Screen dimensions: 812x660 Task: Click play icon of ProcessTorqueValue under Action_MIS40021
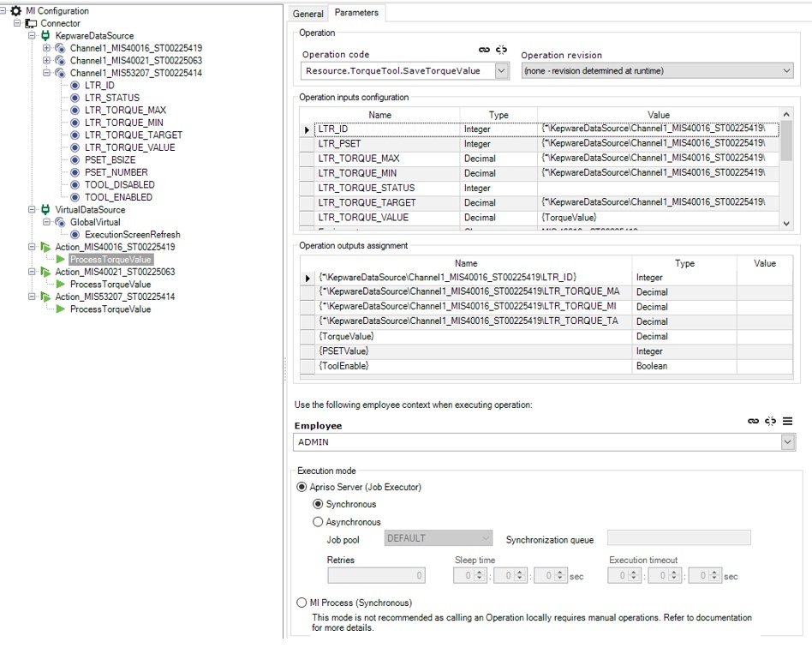click(x=61, y=285)
